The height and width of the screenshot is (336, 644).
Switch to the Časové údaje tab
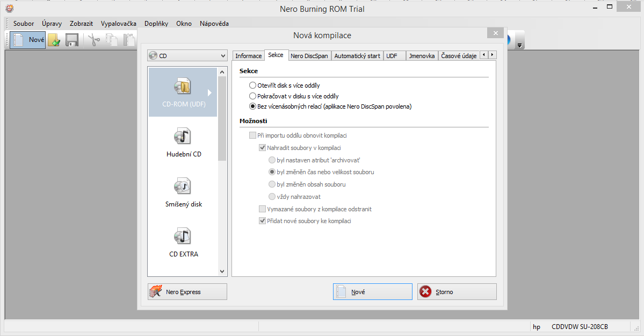click(x=459, y=56)
